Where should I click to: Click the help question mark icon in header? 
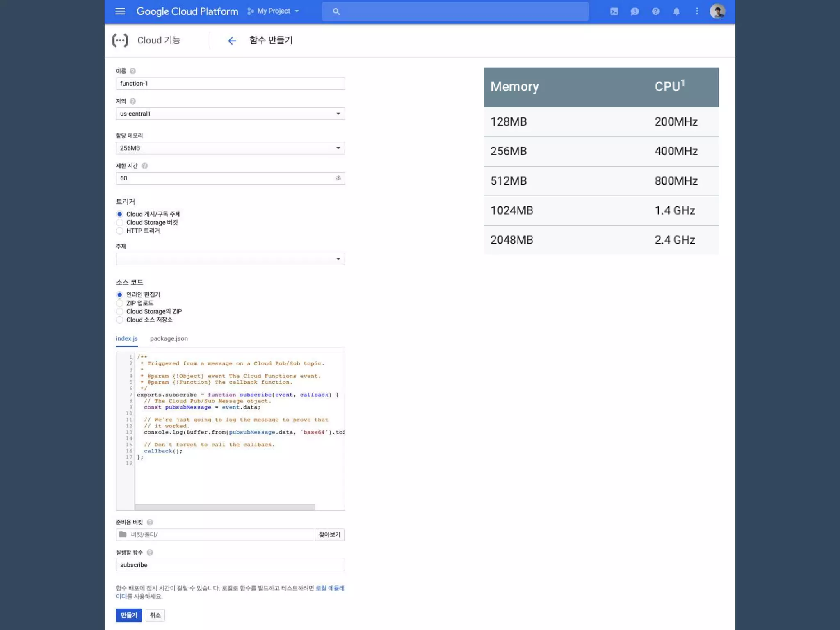(x=655, y=11)
